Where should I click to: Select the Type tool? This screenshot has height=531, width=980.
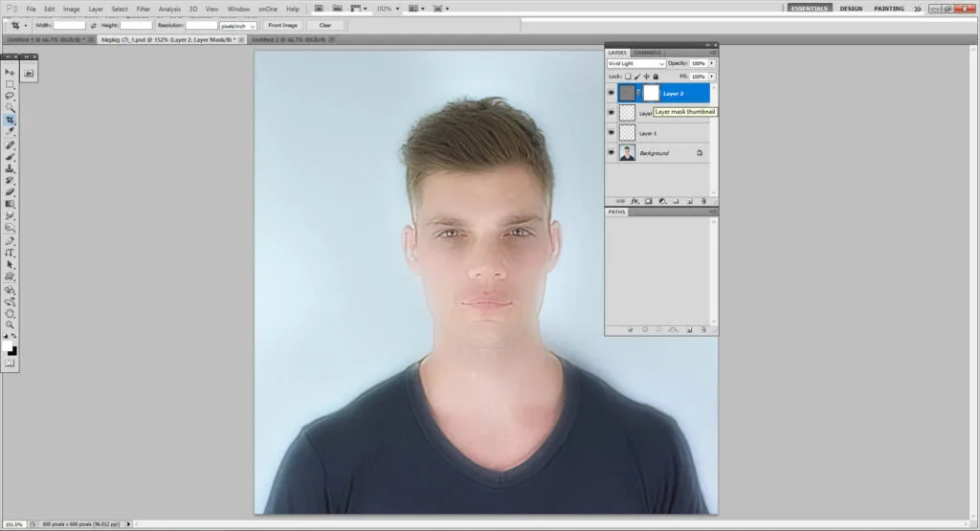click(10, 253)
